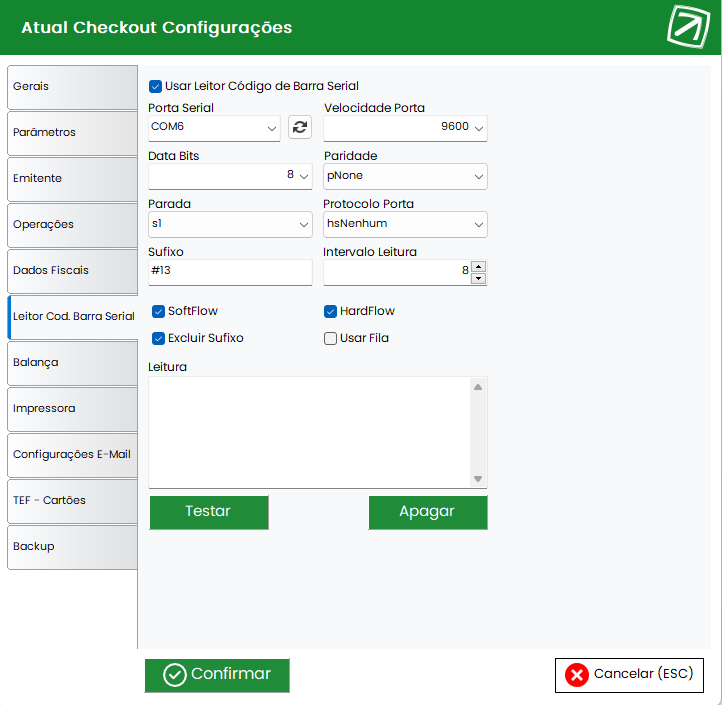Screen dimensions: 722x705
Task: Click inside the Leitura text area
Action: click(309, 432)
